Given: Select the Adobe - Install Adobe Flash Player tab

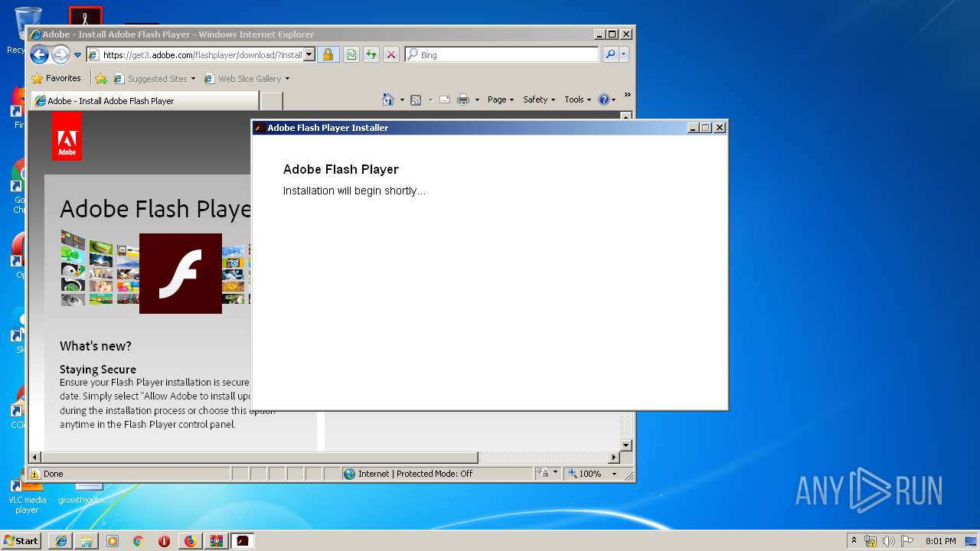Looking at the screenshot, I should 143,101.
